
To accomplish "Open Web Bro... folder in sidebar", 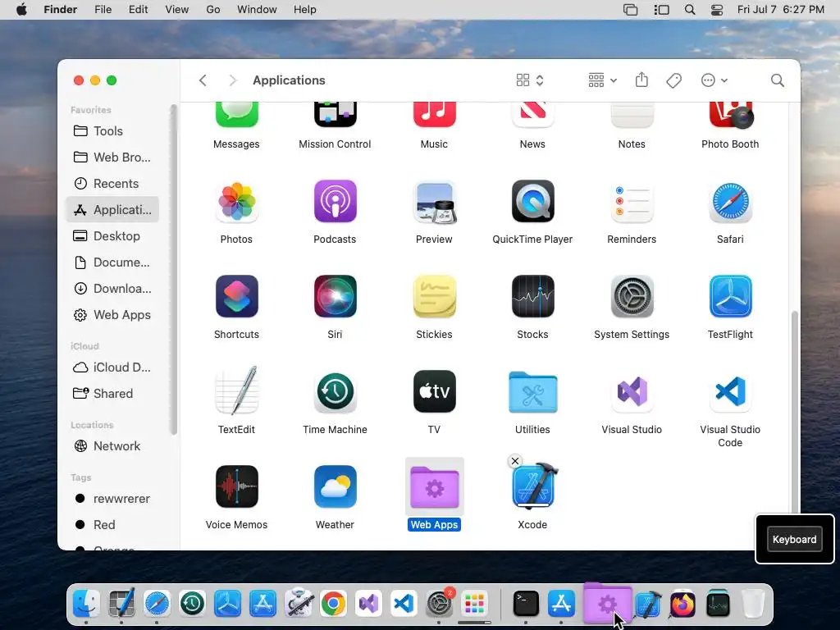I will (112, 157).
